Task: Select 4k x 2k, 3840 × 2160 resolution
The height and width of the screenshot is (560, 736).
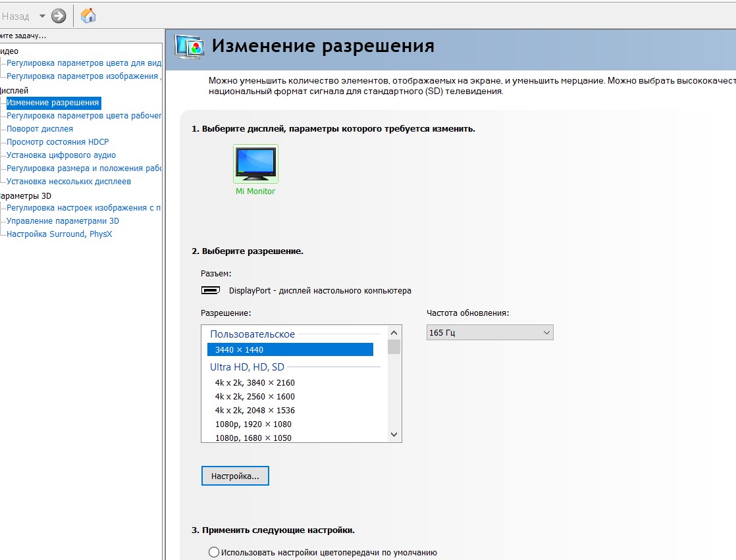Action: [255, 383]
